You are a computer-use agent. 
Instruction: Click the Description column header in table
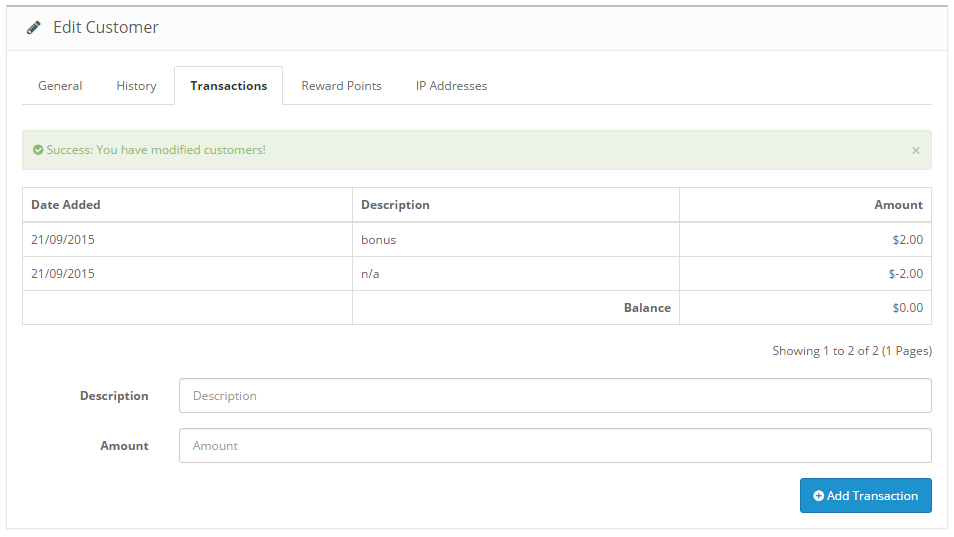[x=395, y=205]
